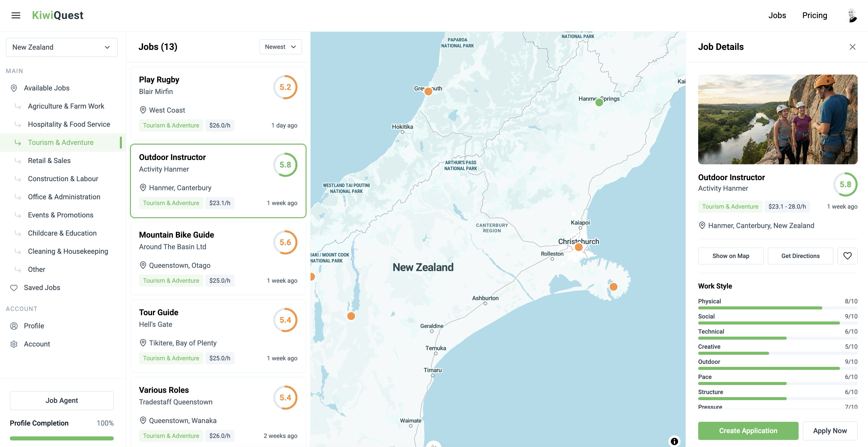Click the Available Jobs pin icon

pyautogui.click(x=14, y=88)
